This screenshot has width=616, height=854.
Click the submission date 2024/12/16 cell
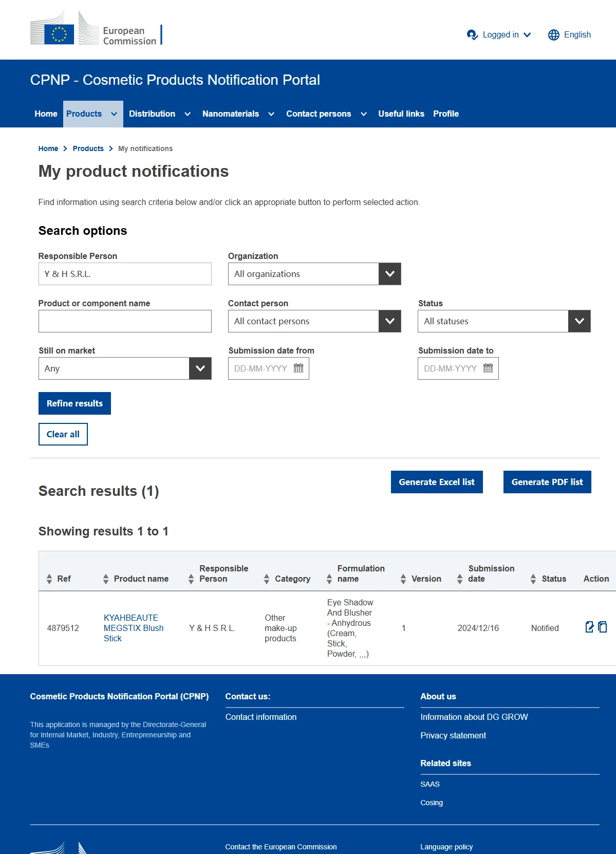pos(478,628)
